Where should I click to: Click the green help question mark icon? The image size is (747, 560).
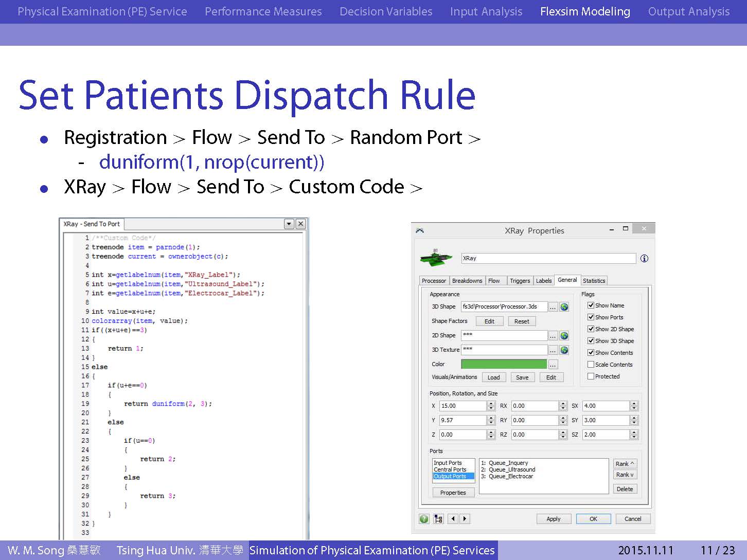(424, 519)
